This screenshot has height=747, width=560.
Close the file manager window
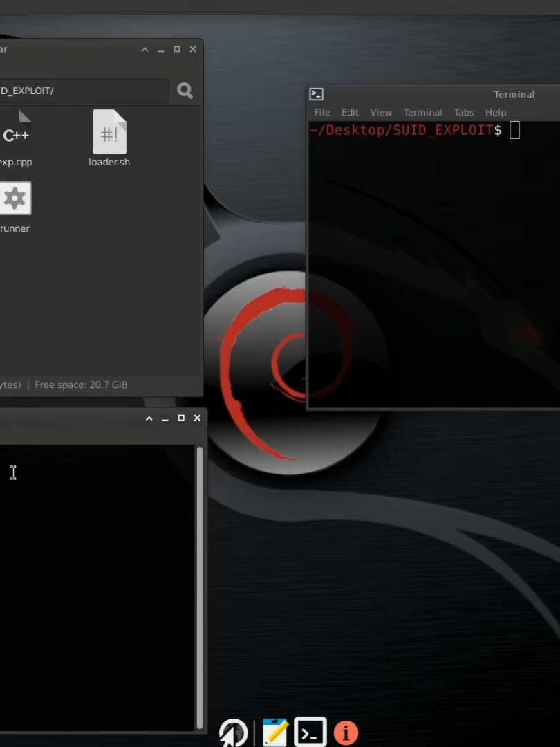(x=193, y=49)
